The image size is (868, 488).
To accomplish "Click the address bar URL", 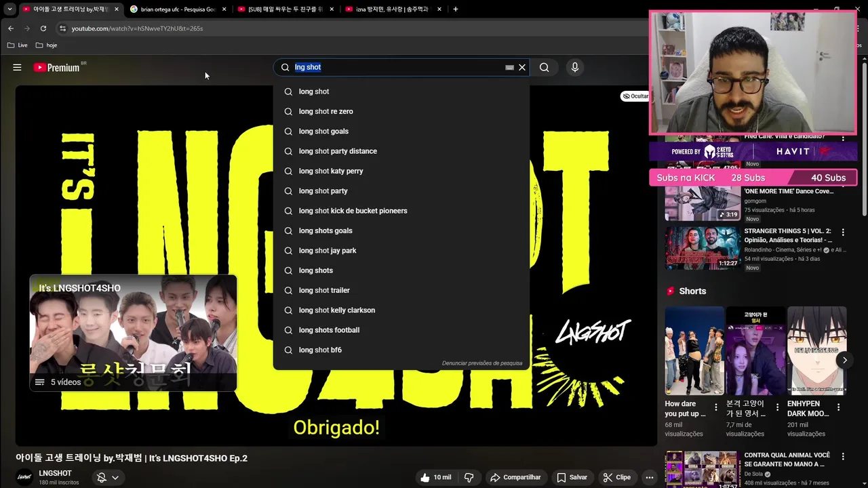I will [x=137, y=28].
